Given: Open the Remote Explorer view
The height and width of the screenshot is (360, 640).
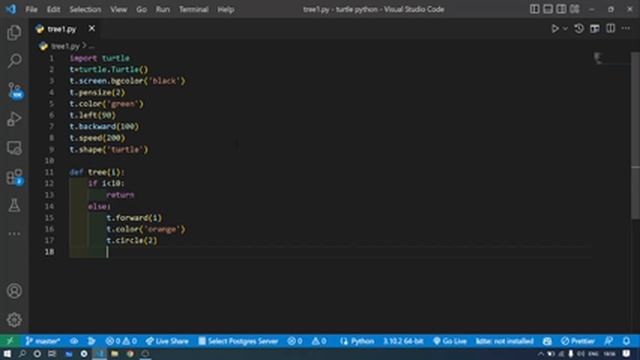Looking at the screenshot, I should pos(14,148).
